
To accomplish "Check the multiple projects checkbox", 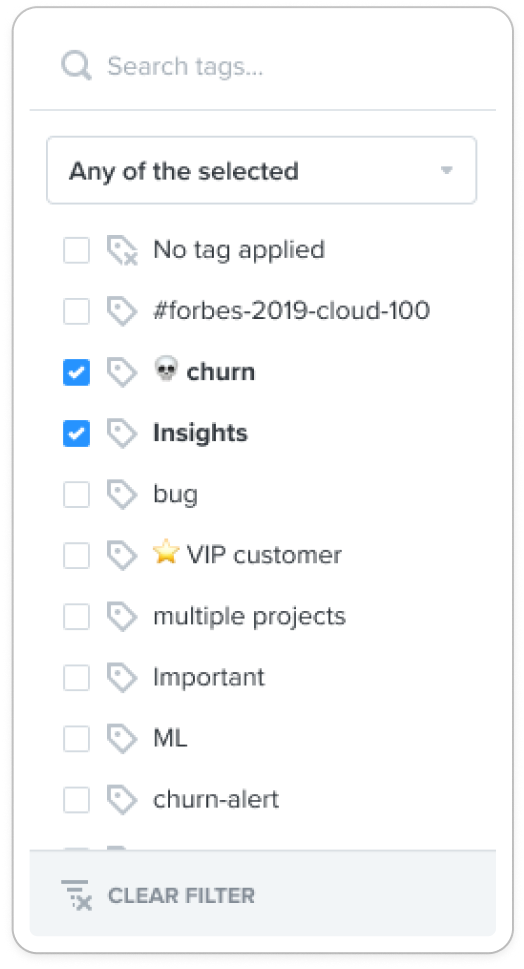I will (77, 617).
